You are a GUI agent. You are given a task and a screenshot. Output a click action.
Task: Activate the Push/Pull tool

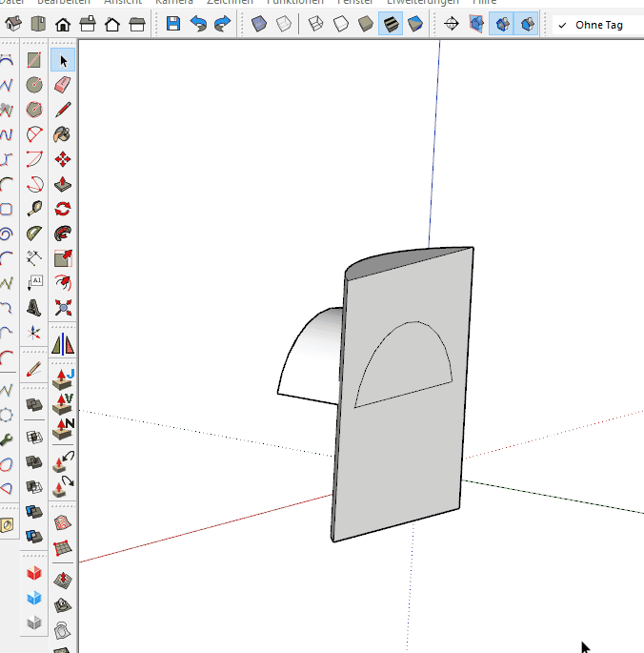pos(64,184)
